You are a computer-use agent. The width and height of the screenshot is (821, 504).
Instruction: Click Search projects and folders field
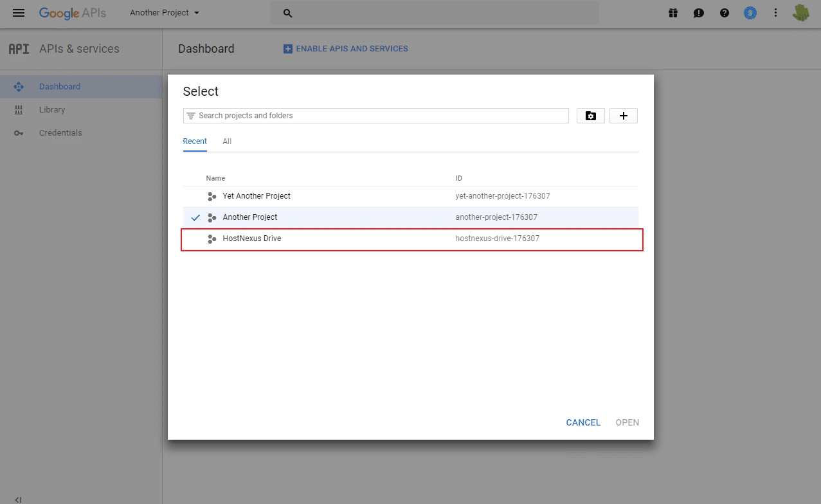tap(376, 116)
